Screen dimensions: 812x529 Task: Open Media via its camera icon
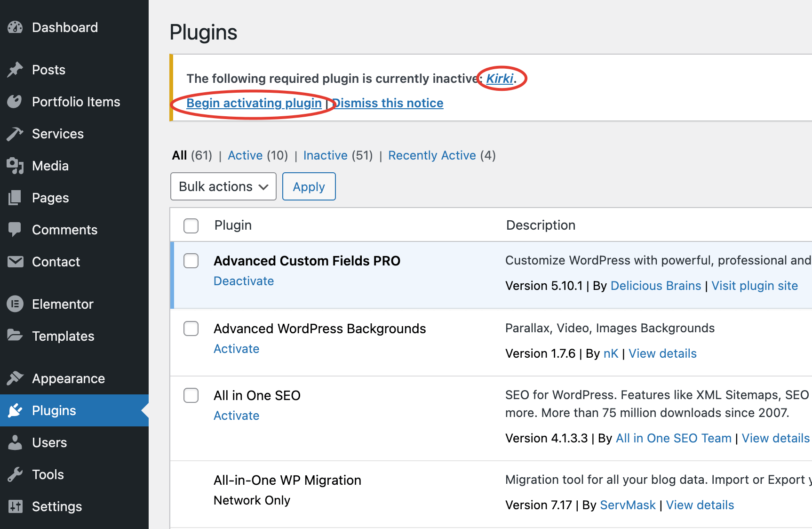coord(15,166)
